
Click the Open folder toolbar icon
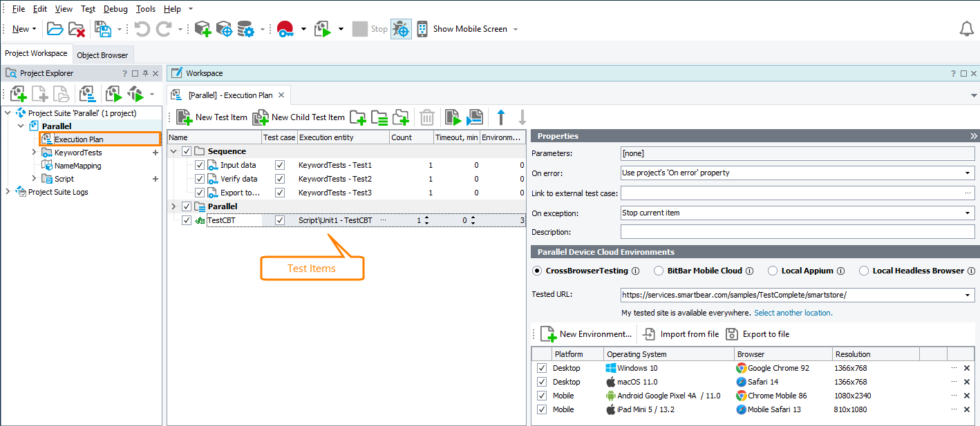[x=55, y=29]
